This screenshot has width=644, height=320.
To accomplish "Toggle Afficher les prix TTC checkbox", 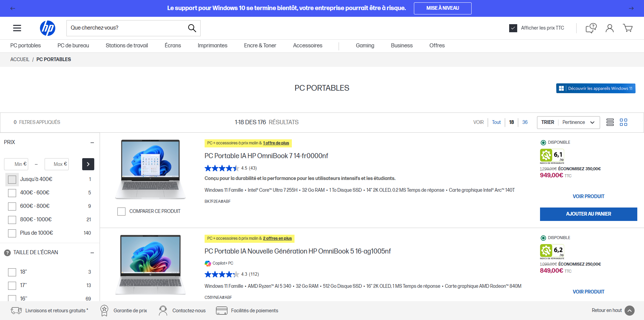I will 513,28.
